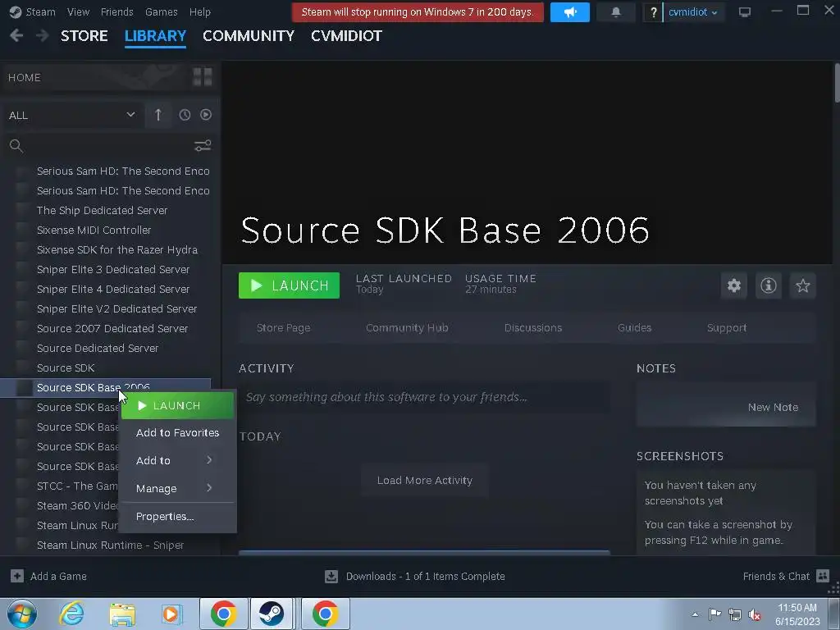This screenshot has height=630, width=840.
Task: Open the notifications bell icon
Action: (616, 11)
